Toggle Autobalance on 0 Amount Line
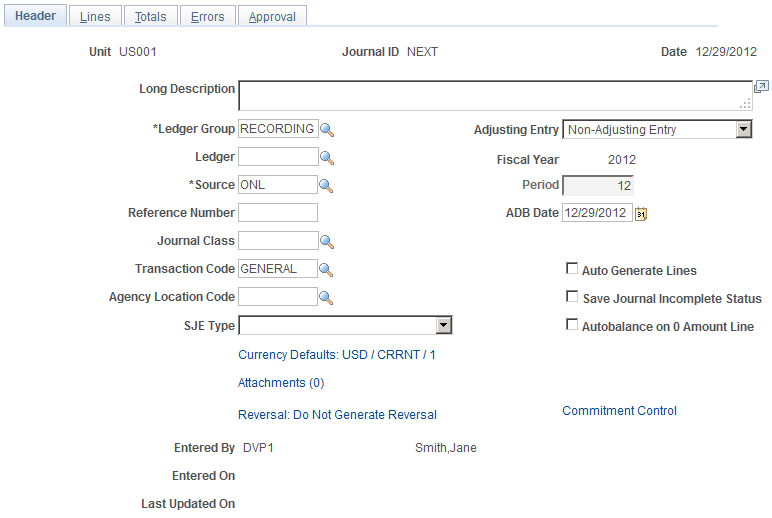The height and width of the screenshot is (518, 772). [x=572, y=324]
